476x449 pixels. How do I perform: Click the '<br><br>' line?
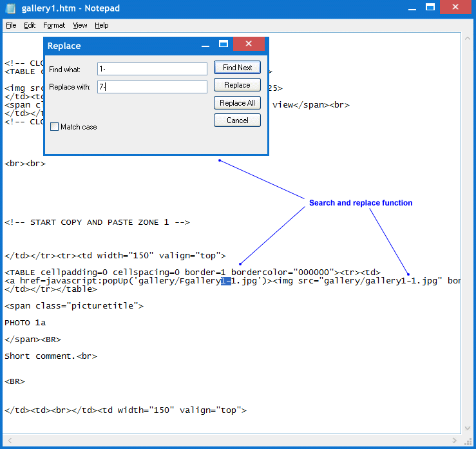point(25,164)
